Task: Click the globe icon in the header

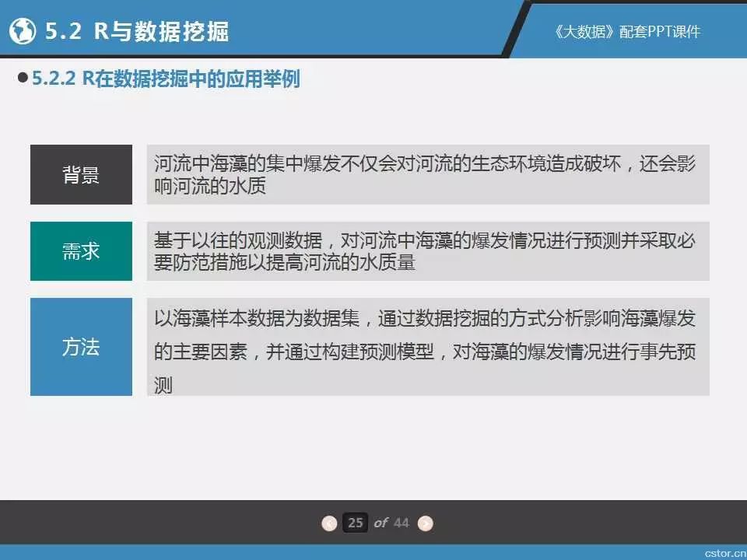Action: pos(23,31)
